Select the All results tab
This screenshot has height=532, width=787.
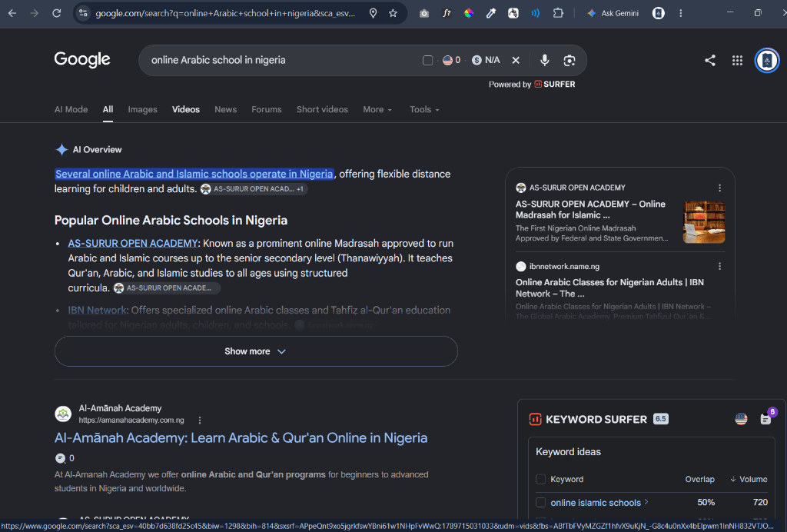(x=108, y=109)
